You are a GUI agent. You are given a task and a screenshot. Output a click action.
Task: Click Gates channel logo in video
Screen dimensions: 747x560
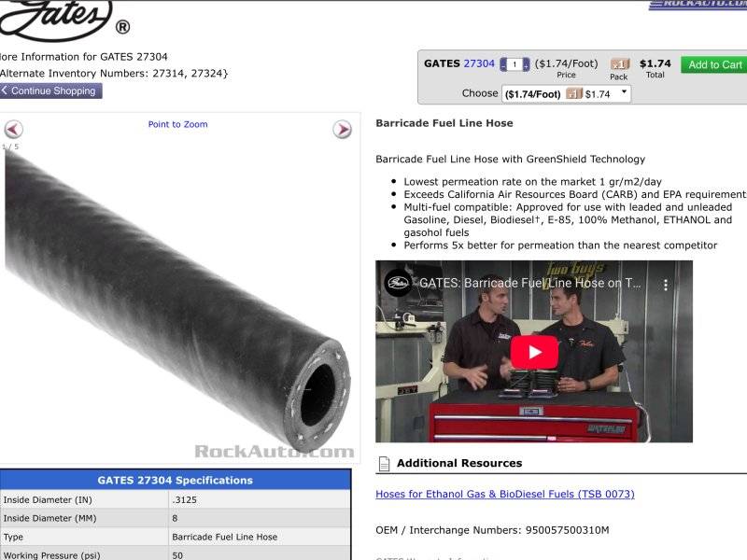click(399, 283)
